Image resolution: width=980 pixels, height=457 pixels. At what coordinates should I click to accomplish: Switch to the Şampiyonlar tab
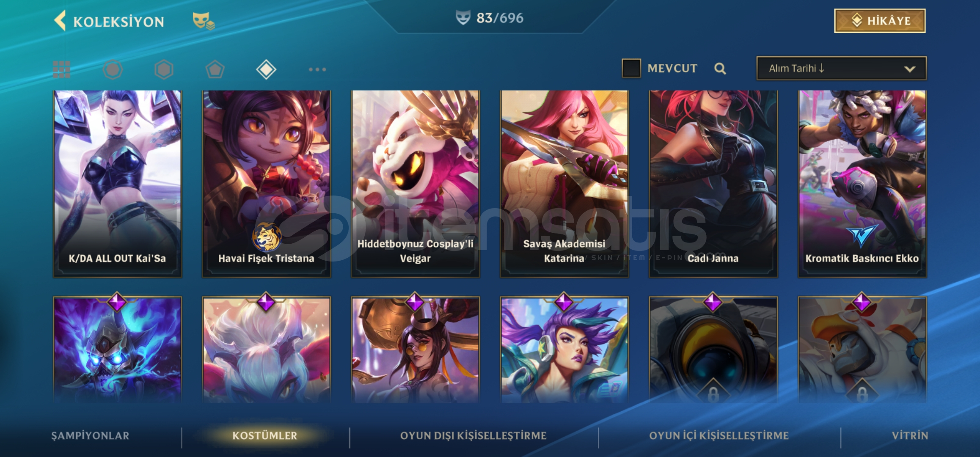(91, 435)
